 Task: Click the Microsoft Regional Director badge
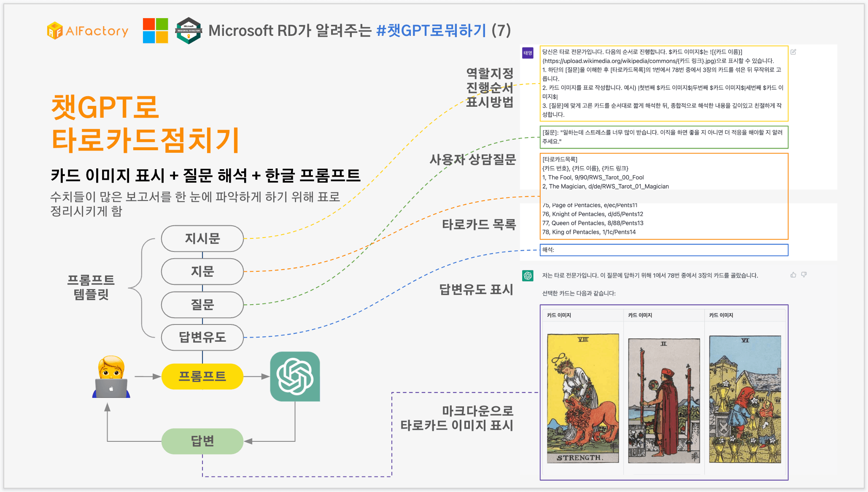189,30
